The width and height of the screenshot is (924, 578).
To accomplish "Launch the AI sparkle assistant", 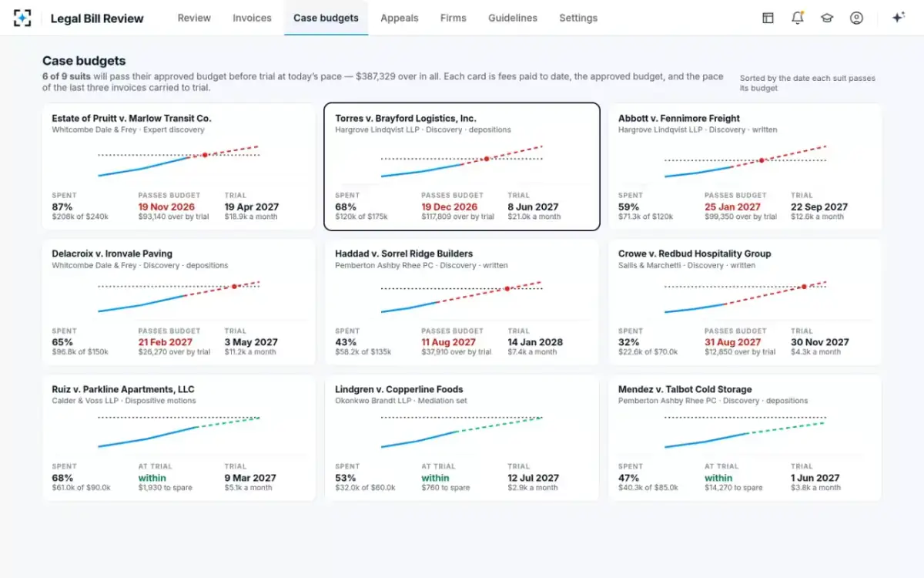I will pos(898,18).
